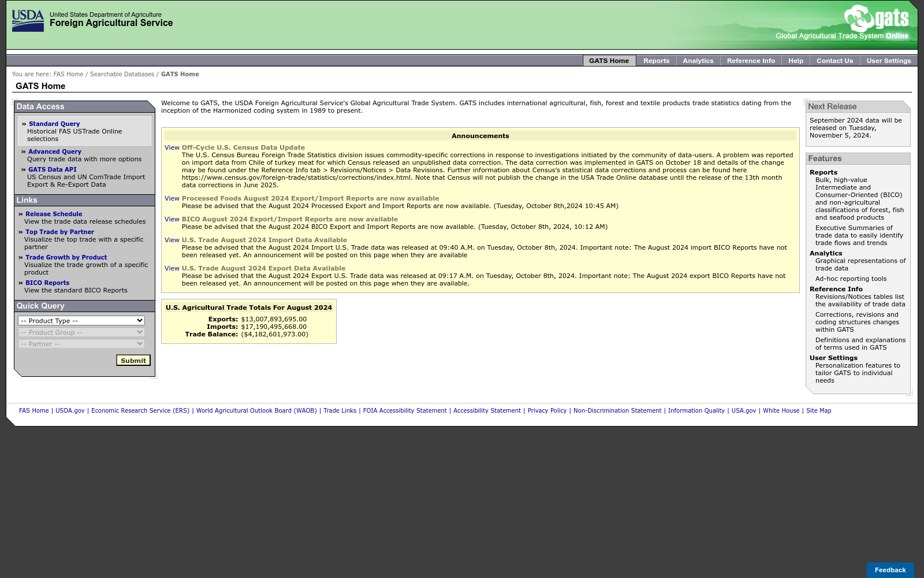Viewport: 924px width, 578px height.
Task: Click the Exports value $13,007,893,695.00
Action: tap(274, 320)
